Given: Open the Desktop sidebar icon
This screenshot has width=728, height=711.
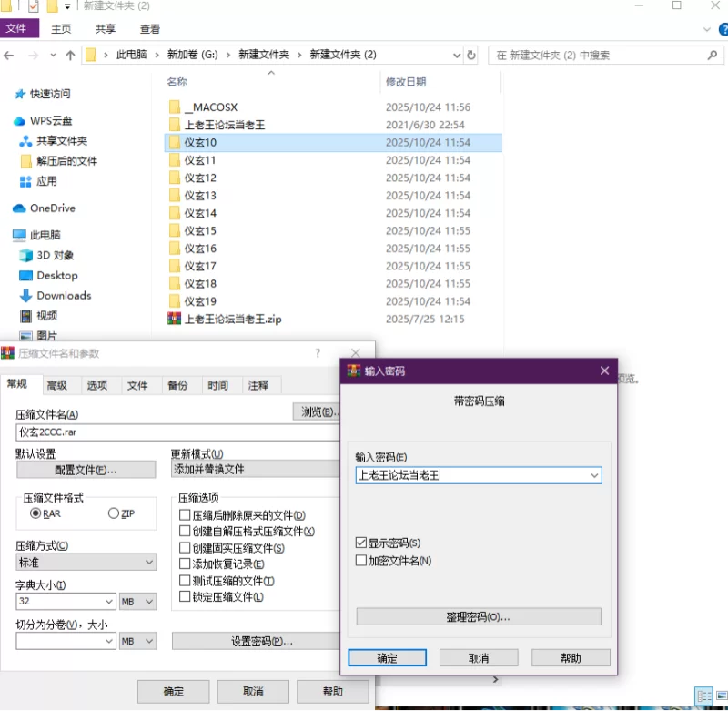Looking at the screenshot, I should tap(26, 276).
